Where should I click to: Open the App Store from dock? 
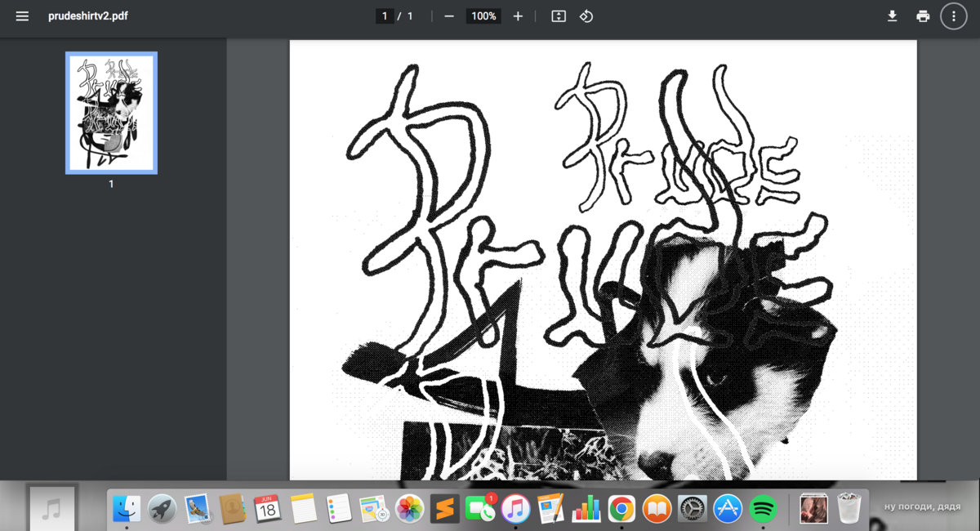727,509
